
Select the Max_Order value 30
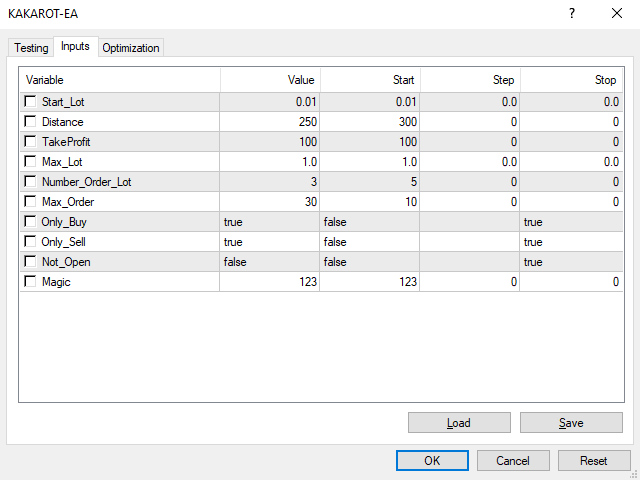pos(270,202)
